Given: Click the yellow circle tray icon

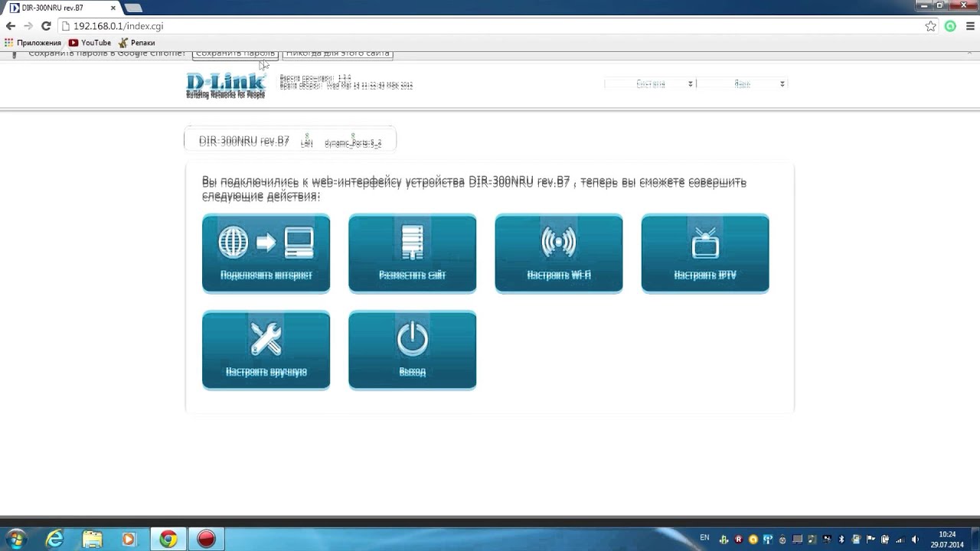Looking at the screenshot, I should 753,539.
